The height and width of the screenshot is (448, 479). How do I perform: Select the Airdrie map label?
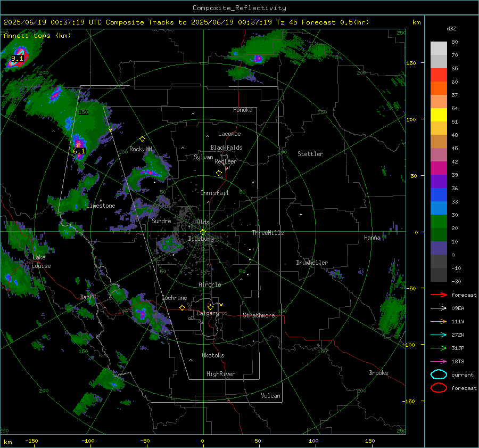(x=210, y=284)
